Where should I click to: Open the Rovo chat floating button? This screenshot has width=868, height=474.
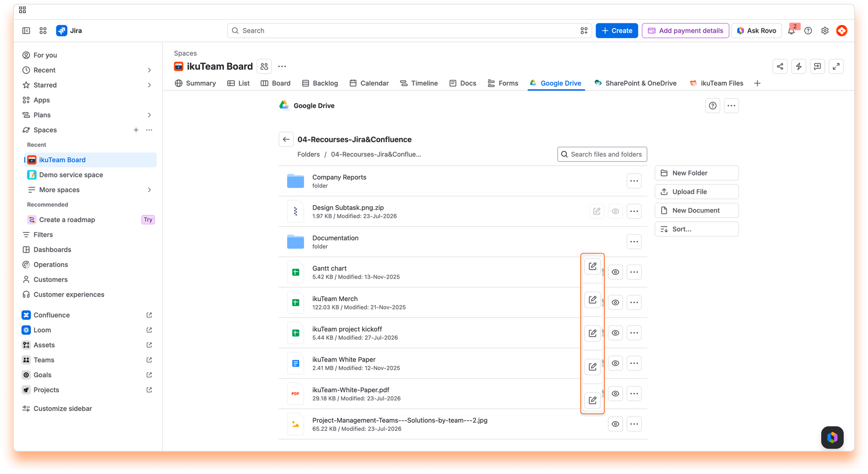coord(832,438)
